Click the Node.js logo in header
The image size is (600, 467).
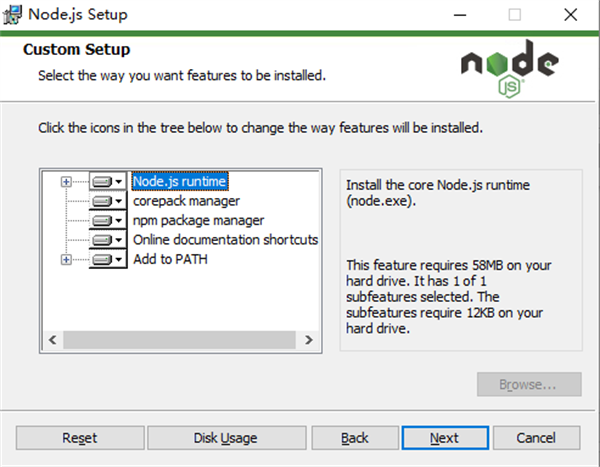510,69
